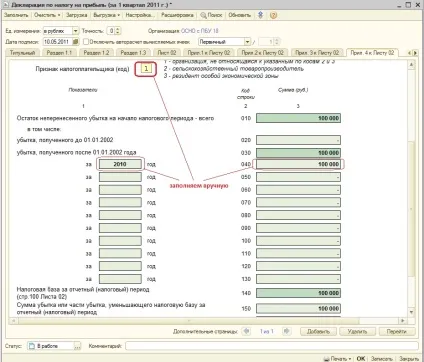
Task: Select the Прил. 4 к Листу 02 tab
Action: pyautogui.click(x=372, y=53)
